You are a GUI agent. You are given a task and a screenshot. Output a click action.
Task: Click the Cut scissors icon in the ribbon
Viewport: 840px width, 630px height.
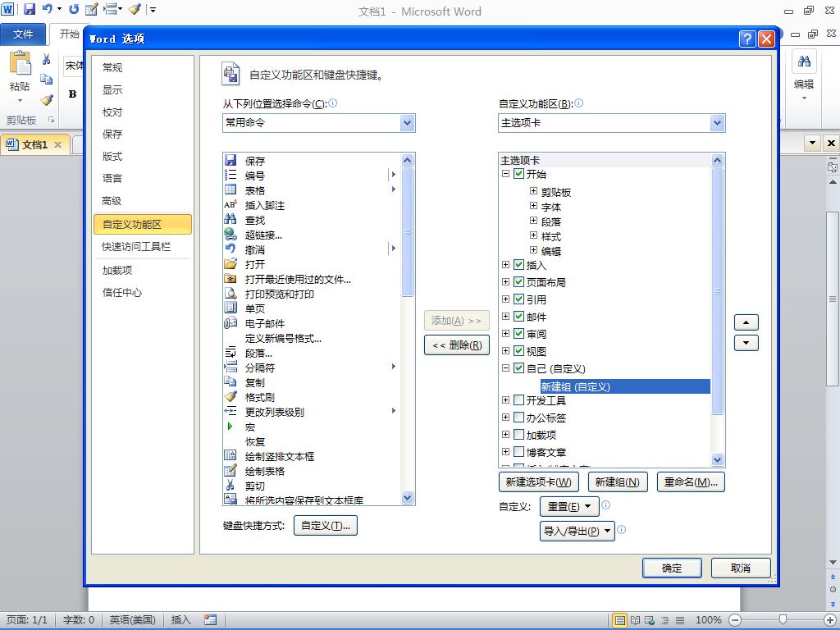tap(47, 59)
